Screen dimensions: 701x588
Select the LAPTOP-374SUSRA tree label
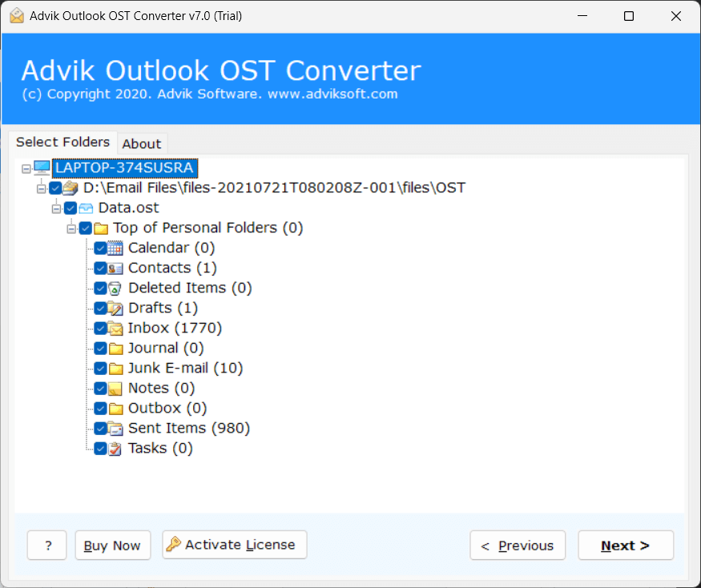[x=125, y=168]
